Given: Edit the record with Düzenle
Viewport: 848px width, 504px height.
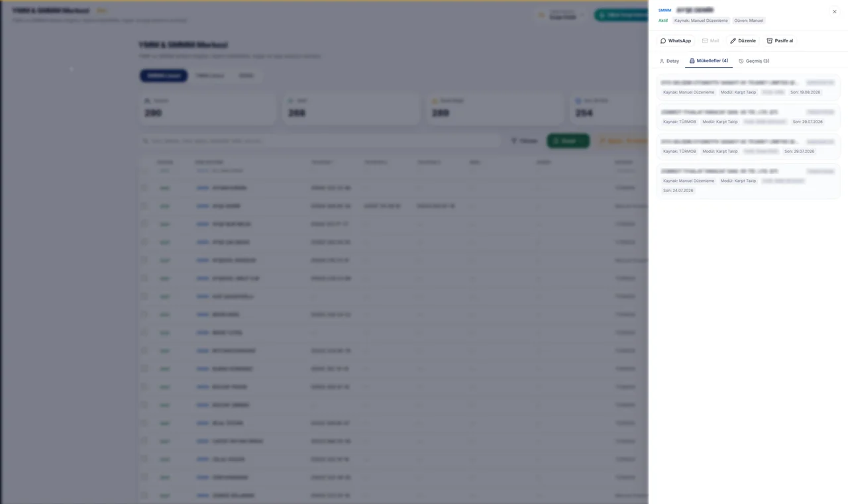Looking at the screenshot, I should tap(743, 41).
